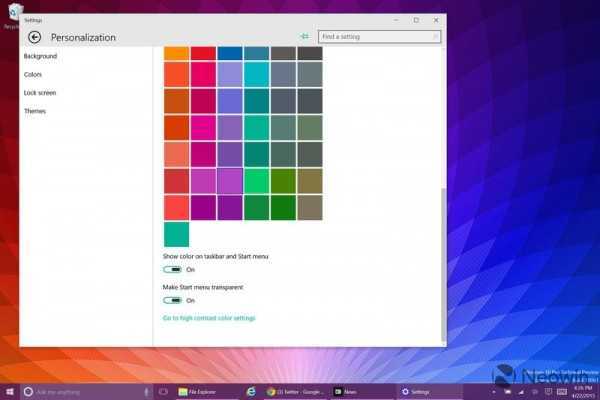Screen dimensions: 600x400
Task: Disable the Make Start menu transparent switch
Action: [172, 300]
